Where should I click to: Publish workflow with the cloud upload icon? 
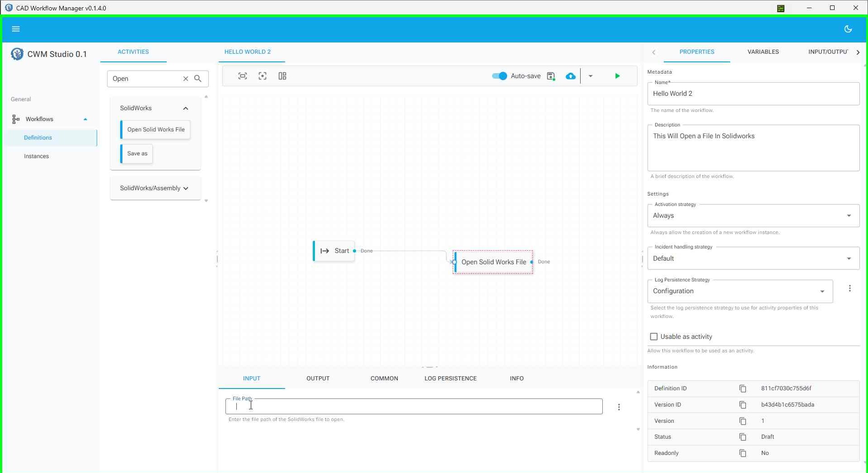point(571,76)
